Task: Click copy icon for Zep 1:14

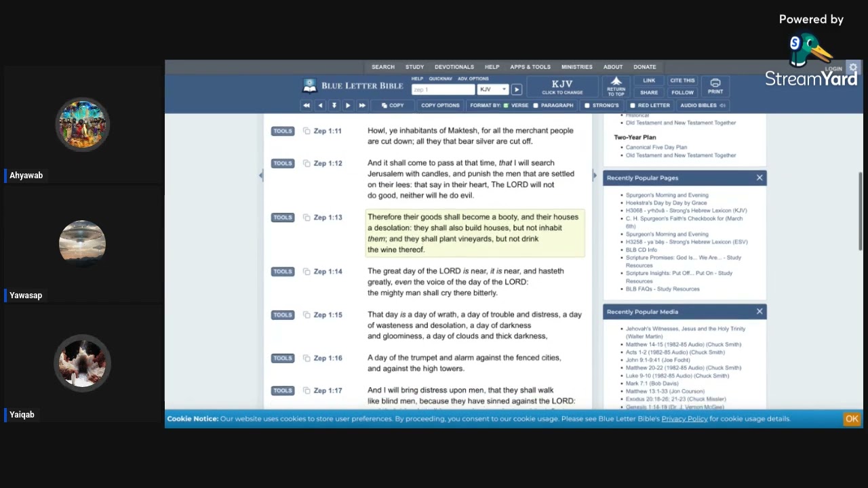Action: coord(307,272)
